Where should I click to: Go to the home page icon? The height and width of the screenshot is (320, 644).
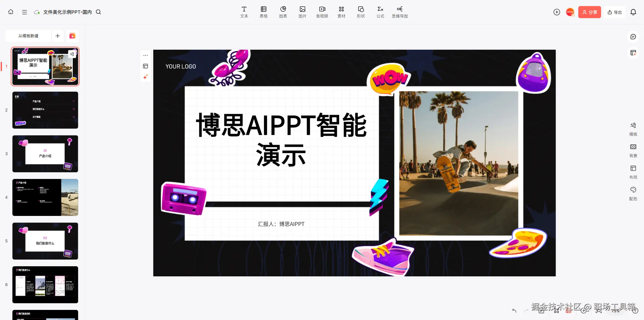11,12
